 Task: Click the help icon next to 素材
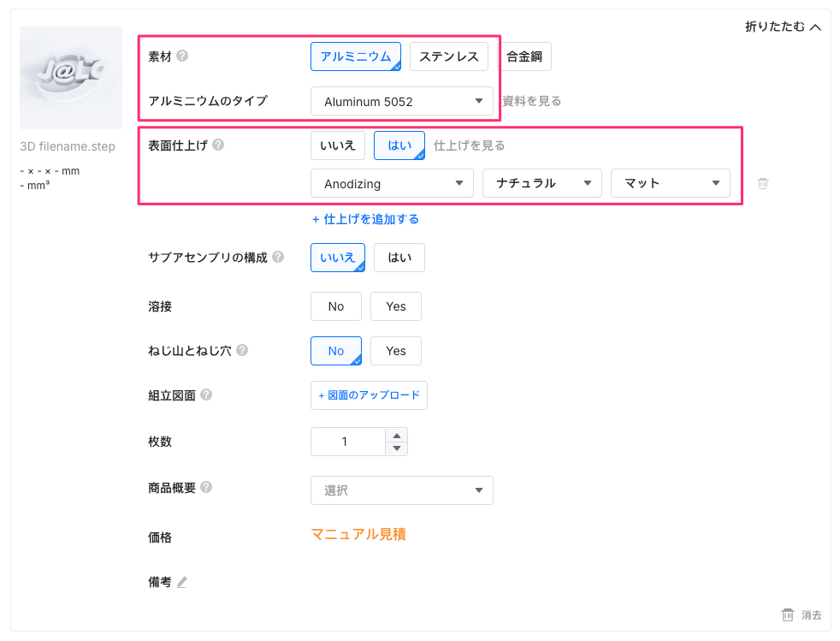tap(182, 56)
